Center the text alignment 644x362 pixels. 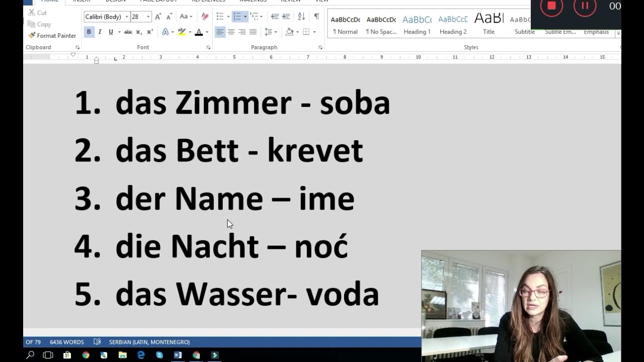point(231,32)
